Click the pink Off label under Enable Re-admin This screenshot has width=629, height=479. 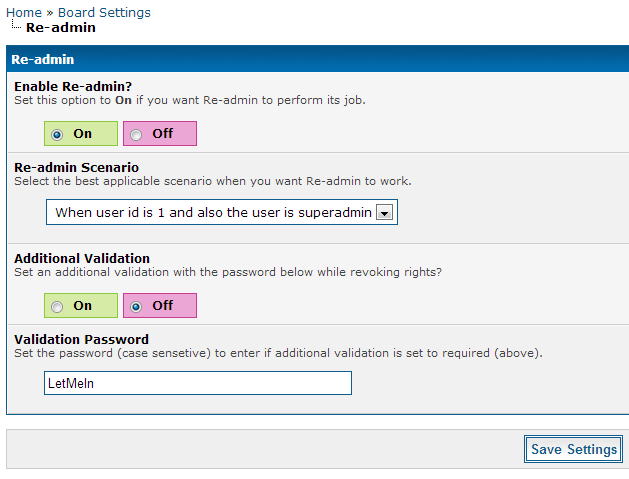coord(163,134)
